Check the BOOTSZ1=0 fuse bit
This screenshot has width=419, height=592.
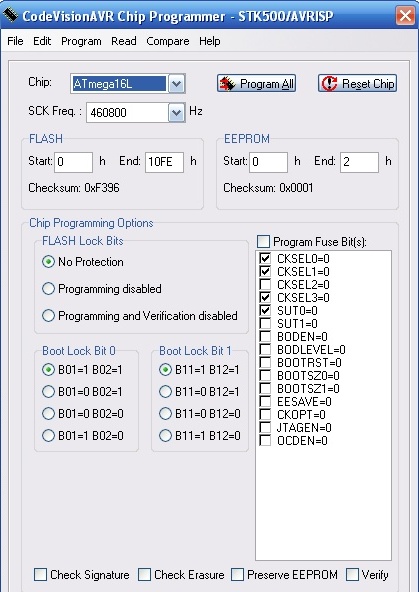pyautogui.click(x=265, y=388)
